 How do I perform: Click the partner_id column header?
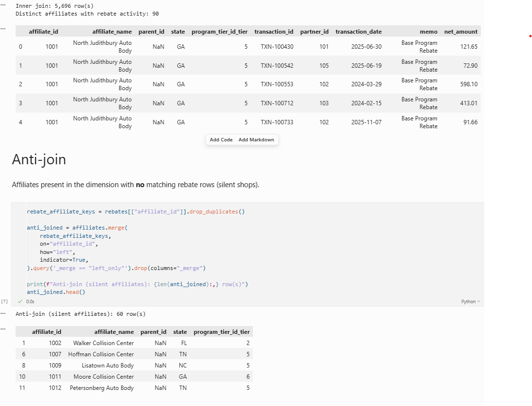314,32
